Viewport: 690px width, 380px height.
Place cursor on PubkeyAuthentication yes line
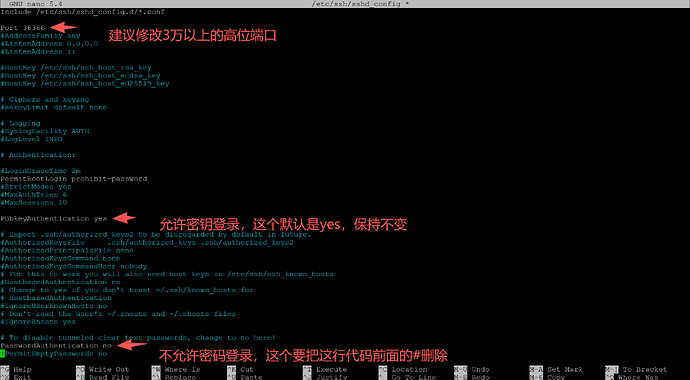click(54, 218)
